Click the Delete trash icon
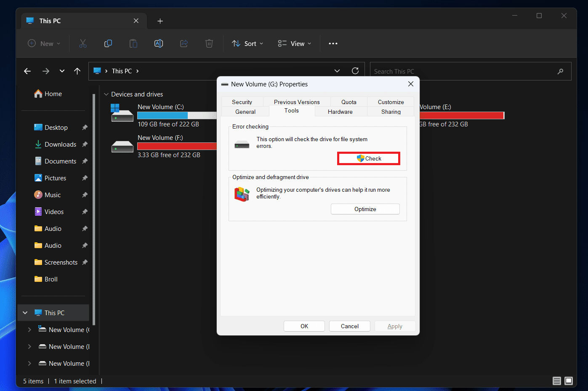 209,43
